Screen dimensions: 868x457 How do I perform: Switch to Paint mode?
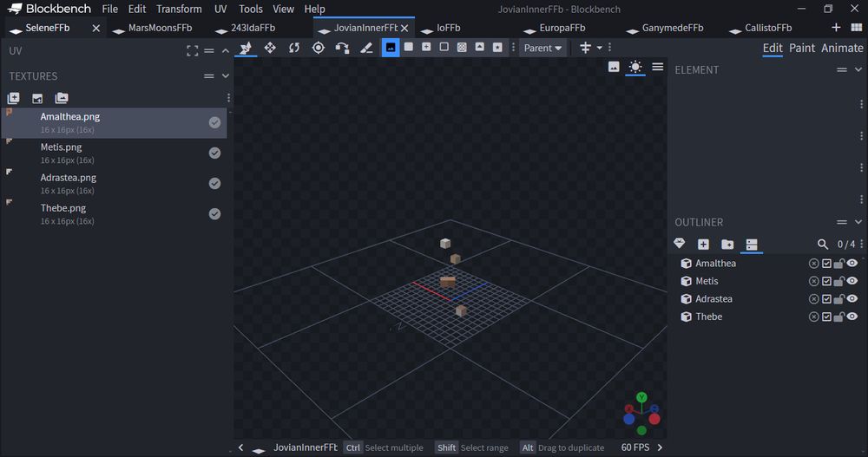click(801, 48)
